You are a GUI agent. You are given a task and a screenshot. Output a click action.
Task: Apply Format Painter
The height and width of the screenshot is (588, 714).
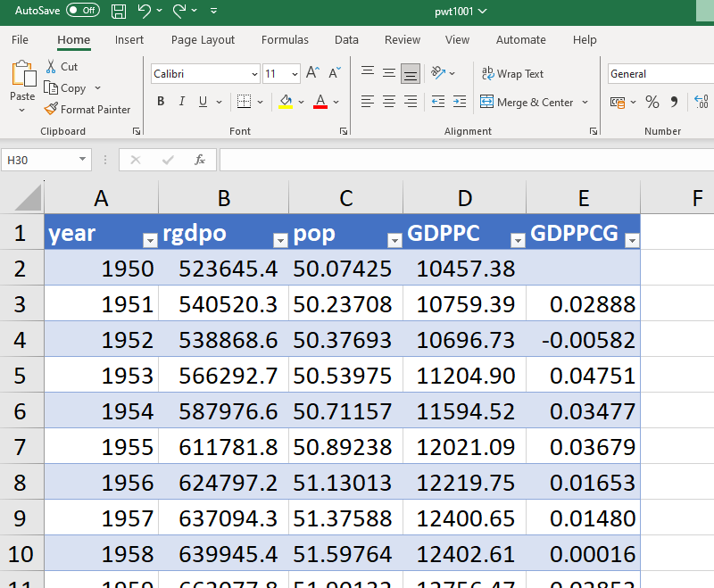click(x=87, y=109)
